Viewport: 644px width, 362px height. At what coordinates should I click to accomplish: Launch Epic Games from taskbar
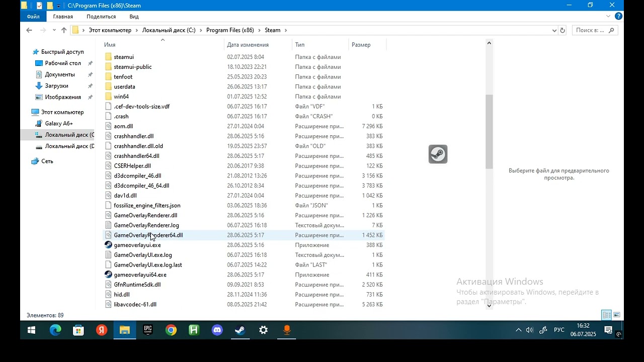(x=148, y=330)
